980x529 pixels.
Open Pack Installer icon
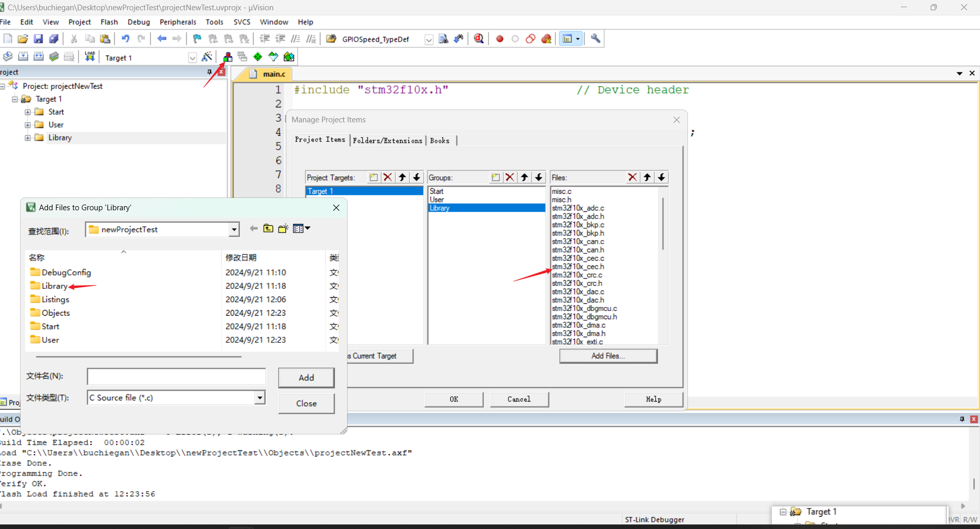click(x=289, y=57)
